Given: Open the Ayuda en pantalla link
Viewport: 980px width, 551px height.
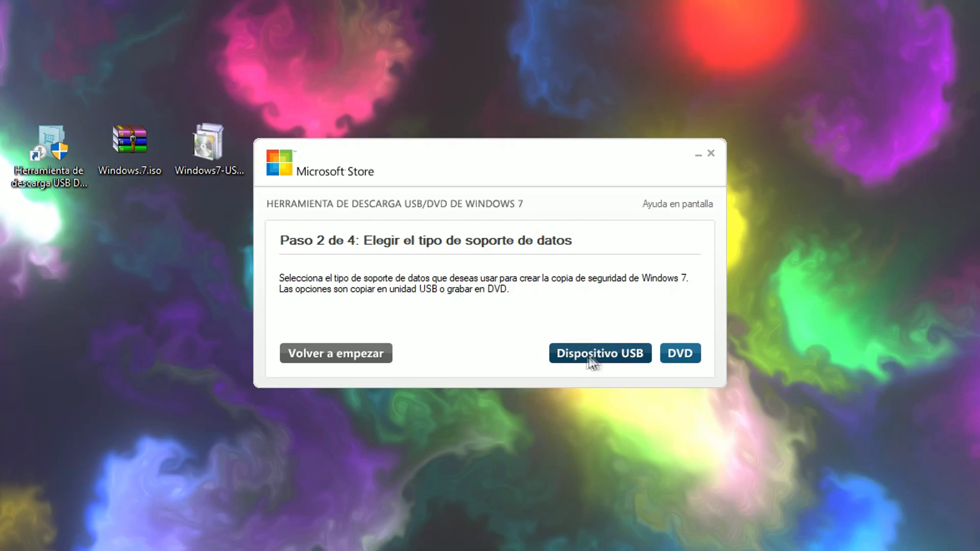Looking at the screenshot, I should coord(677,204).
